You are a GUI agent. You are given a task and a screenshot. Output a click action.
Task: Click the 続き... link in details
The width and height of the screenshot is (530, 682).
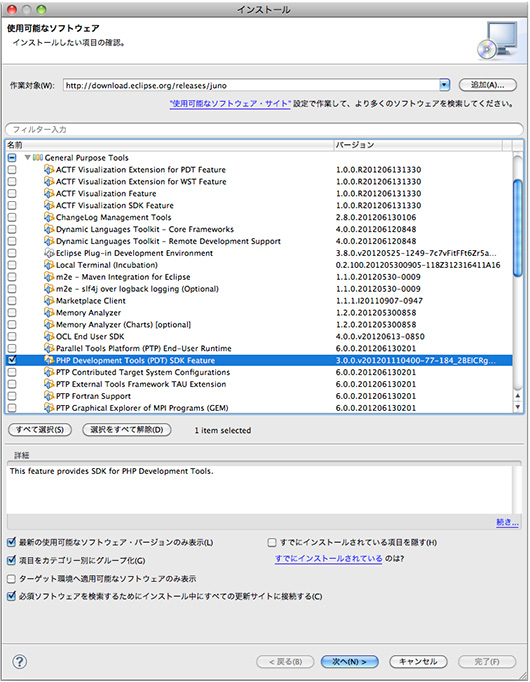click(507, 522)
